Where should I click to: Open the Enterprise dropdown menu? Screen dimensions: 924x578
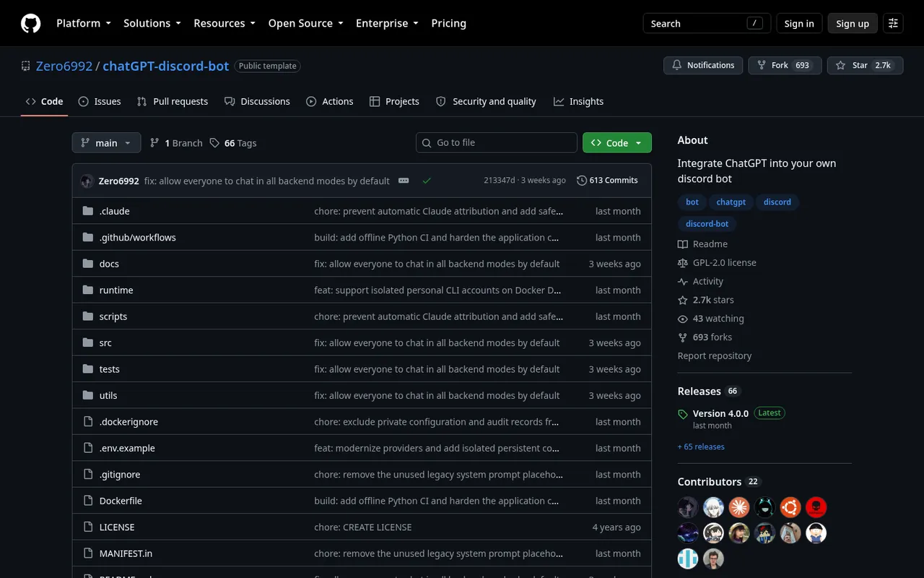(387, 23)
